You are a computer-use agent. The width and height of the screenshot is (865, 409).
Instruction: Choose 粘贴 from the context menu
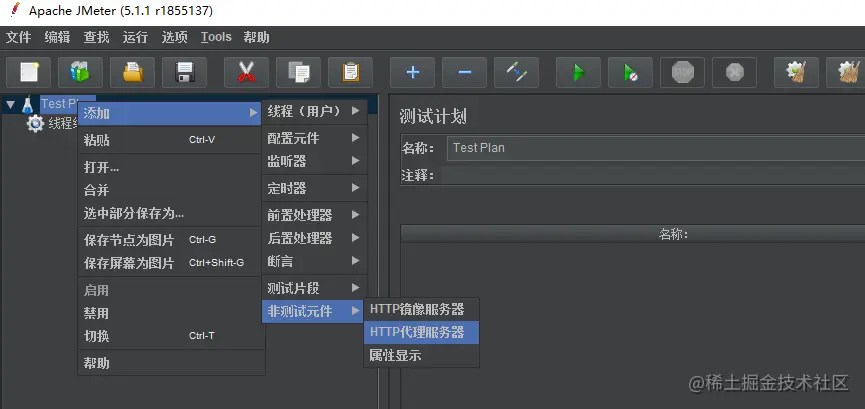(x=170, y=140)
